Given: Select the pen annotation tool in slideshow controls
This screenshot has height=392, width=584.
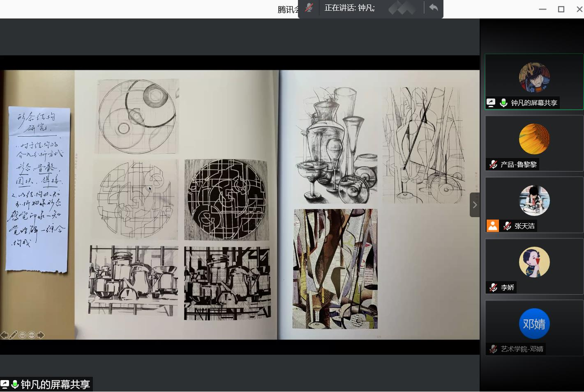Looking at the screenshot, I should (13, 335).
